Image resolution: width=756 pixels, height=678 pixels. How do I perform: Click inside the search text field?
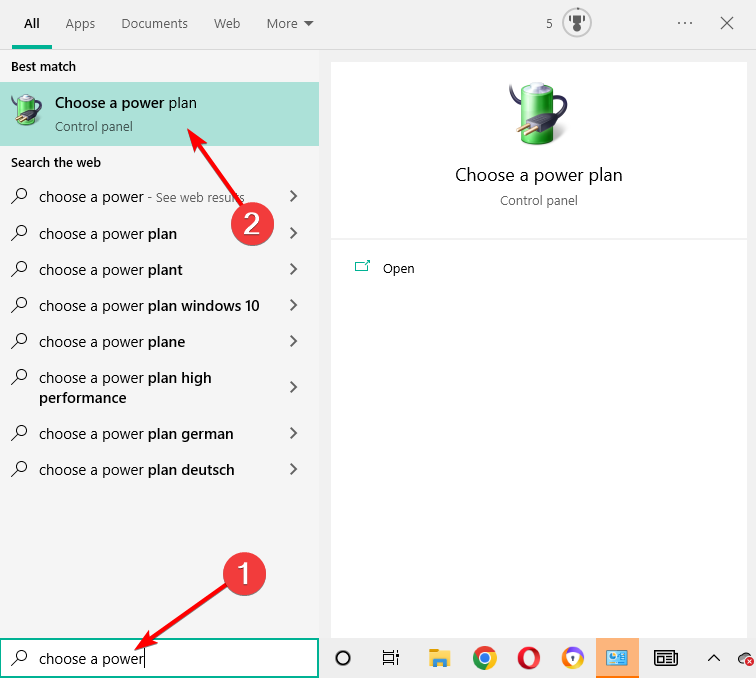tap(159, 658)
